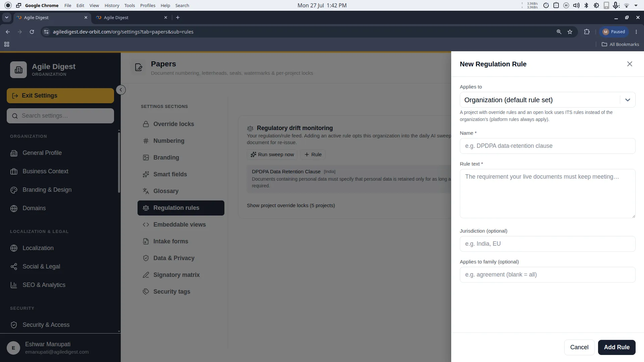Click the address bar URL
The width and height of the screenshot is (644, 362).
pyautogui.click(x=123, y=32)
